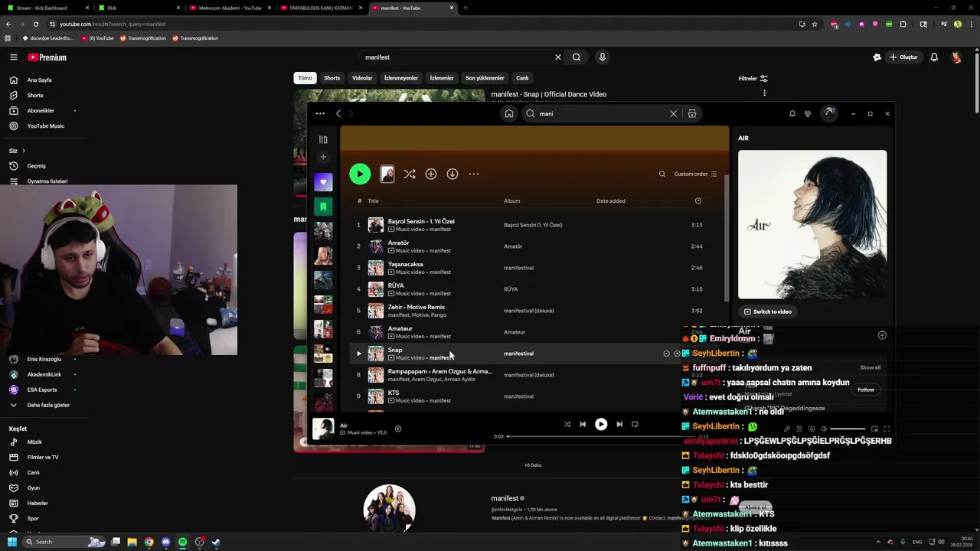This screenshot has height=551, width=980.
Task: Click the YouTube search magnifier button
Action: tap(577, 57)
